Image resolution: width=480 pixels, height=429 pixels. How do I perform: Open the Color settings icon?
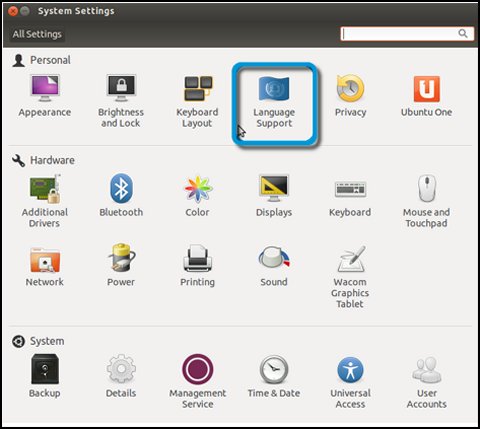(198, 196)
